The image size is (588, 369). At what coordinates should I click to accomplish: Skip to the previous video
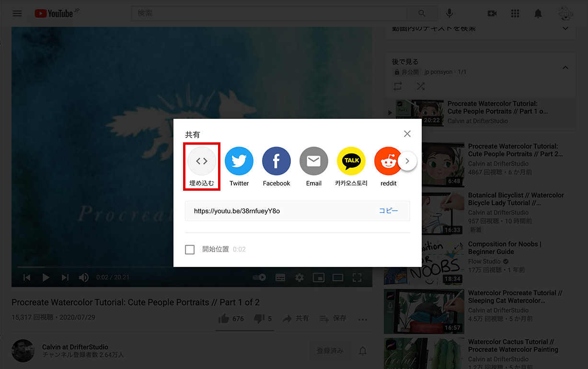pos(27,277)
